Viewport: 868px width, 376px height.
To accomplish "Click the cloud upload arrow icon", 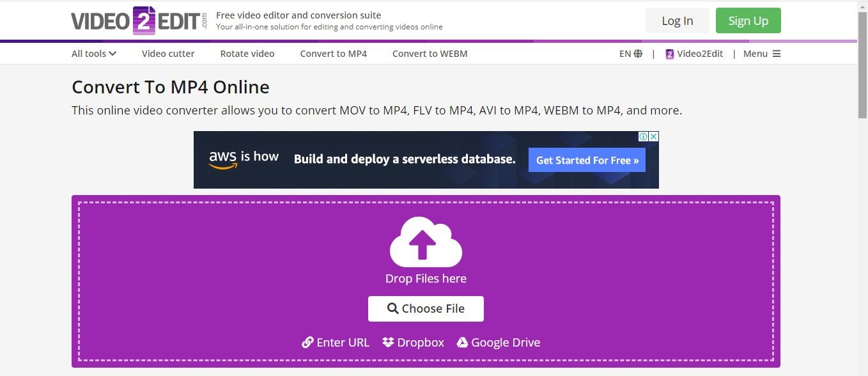I will click(426, 242).
